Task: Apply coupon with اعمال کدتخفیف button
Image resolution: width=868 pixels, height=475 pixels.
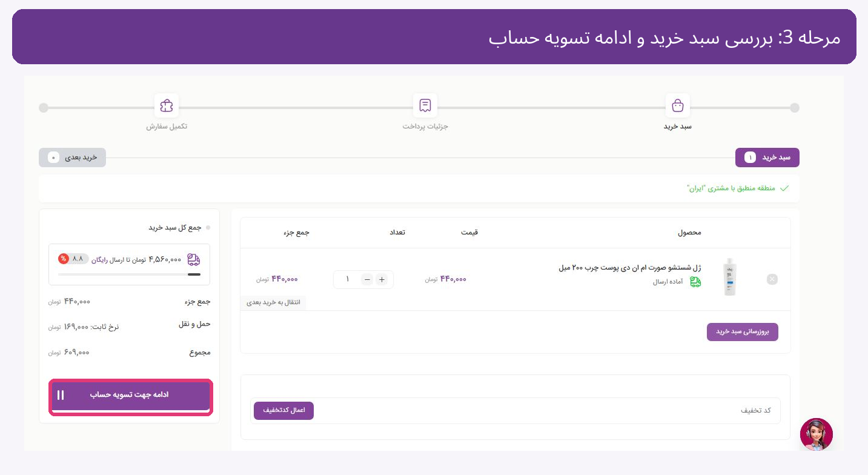Action: 283,411
